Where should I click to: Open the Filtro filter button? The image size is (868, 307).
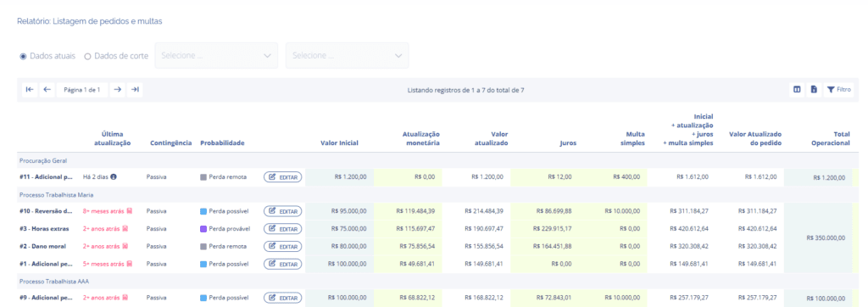[838, 90]
